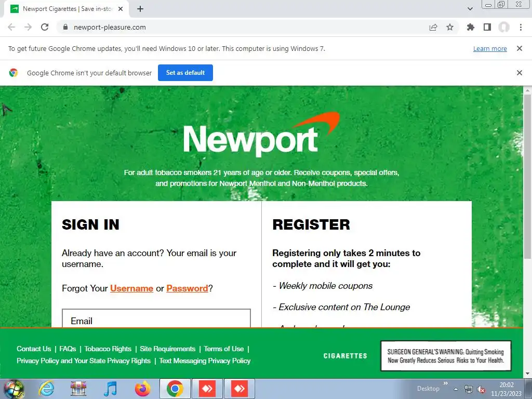
Task: Expand the tab search dropdown arrow
Action: (470, 9)
